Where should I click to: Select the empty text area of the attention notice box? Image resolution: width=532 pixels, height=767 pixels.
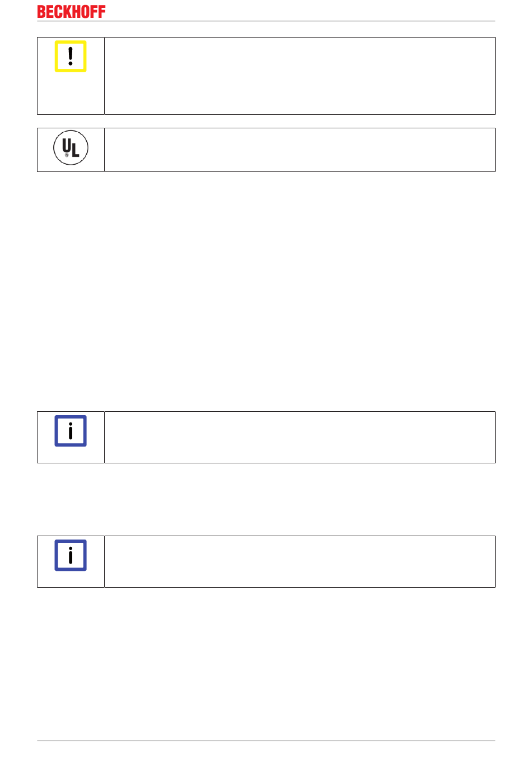(300, 76)
